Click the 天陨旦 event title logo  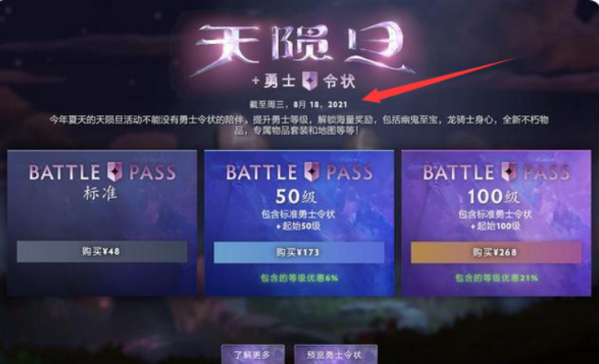pyautogui.click(x=302, y=47)
